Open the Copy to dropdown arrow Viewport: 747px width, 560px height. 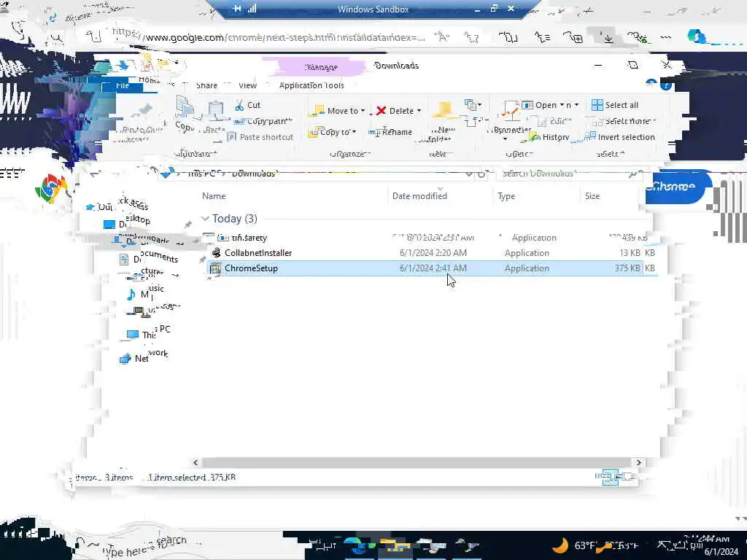pyautogui.click(x=354, y=132)
